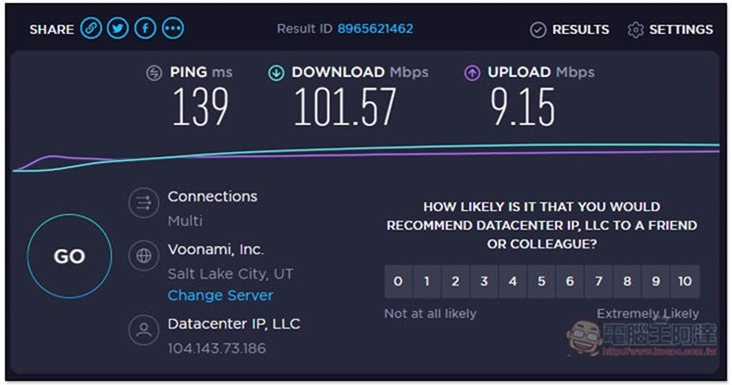Toggle the Multi connections setting

pos(185,220)
